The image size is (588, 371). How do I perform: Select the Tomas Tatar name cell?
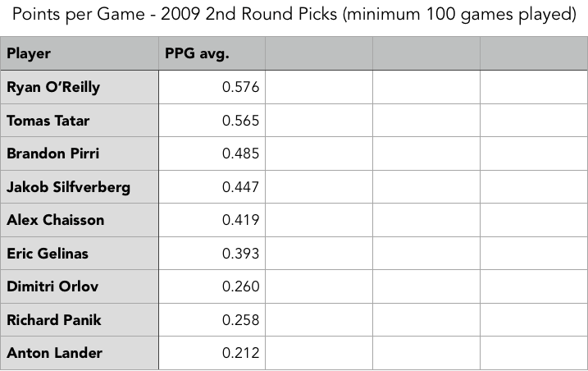click(79, 121)
